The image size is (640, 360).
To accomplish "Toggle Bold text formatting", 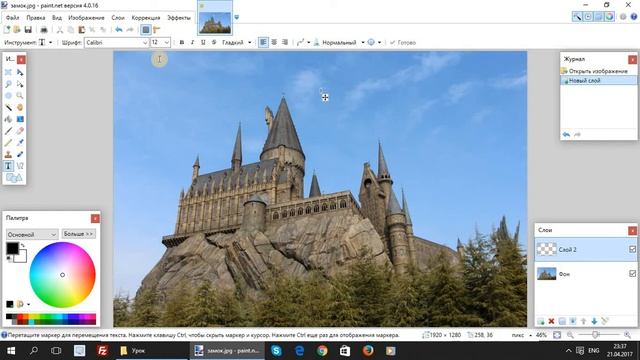I will (182, 42).
